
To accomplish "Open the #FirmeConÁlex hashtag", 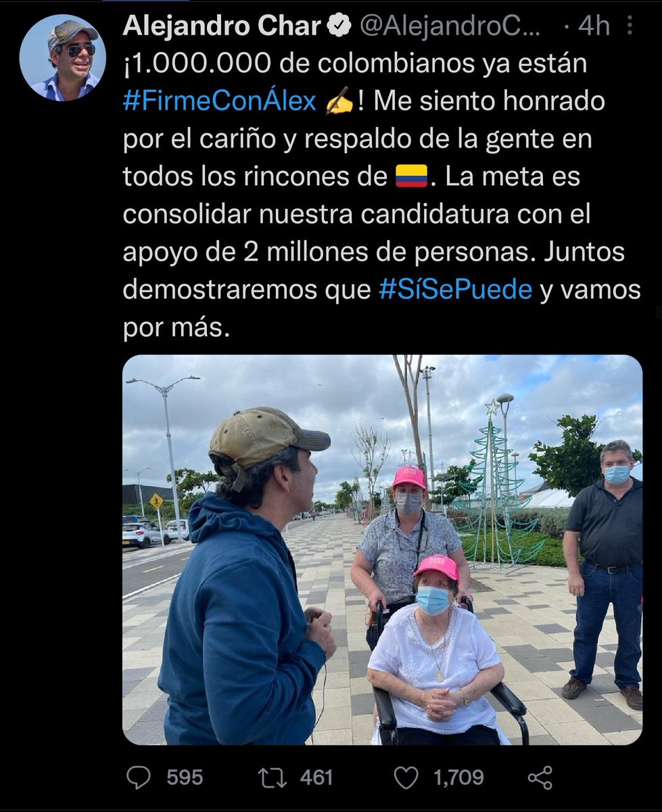I will click(x=220, y=101).
